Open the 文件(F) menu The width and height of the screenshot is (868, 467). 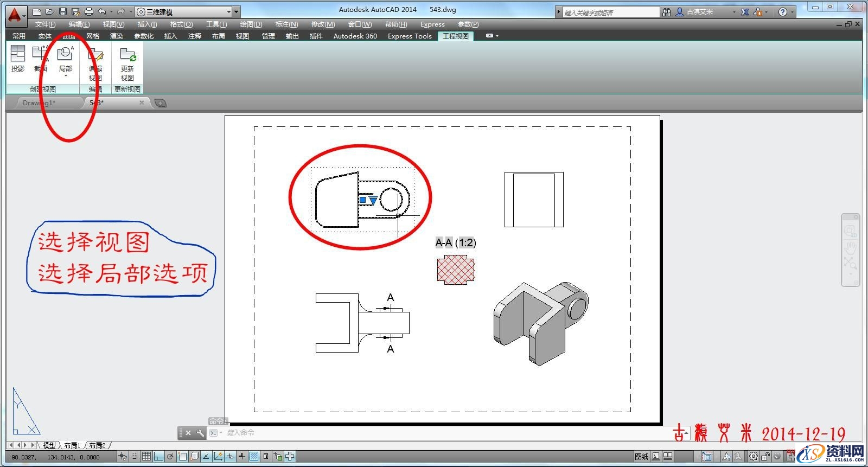tap(45, 24)
